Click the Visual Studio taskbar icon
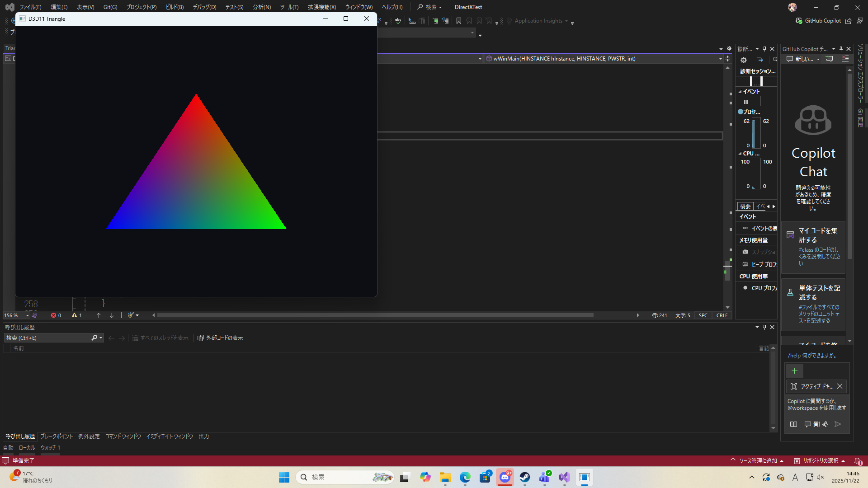 [x=564, y=477]
